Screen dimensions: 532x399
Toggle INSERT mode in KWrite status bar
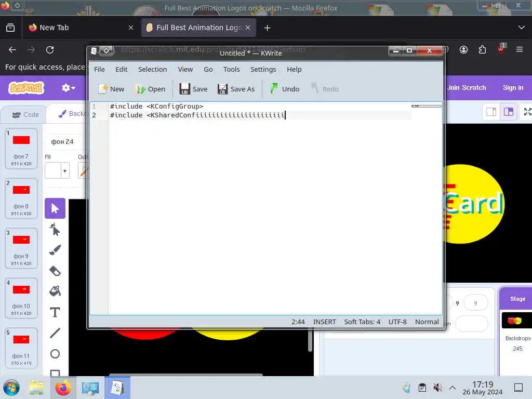(x=324, y=322)
